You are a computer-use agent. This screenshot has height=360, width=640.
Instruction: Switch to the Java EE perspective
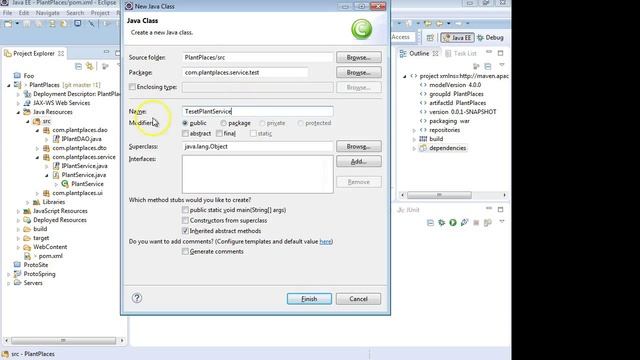coord(457,38)
